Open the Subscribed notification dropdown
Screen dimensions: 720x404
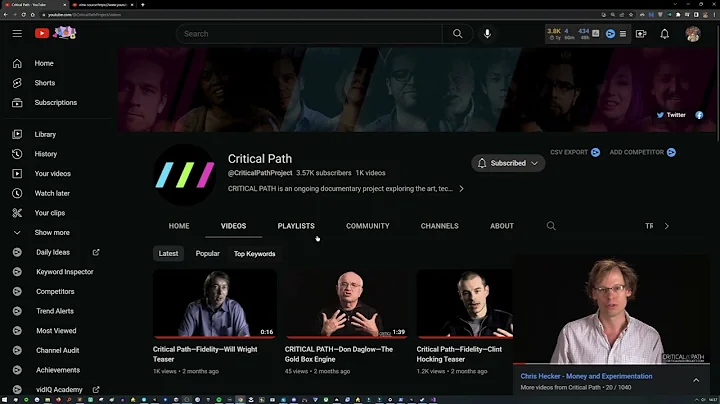(508, 163)
